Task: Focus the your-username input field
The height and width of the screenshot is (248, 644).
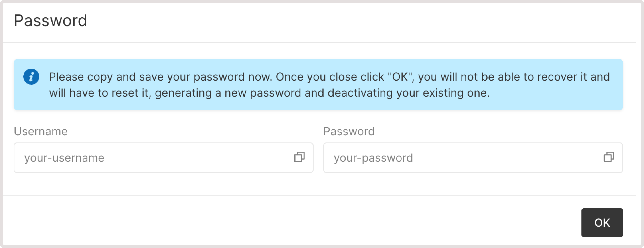Action: pos(163,158)
